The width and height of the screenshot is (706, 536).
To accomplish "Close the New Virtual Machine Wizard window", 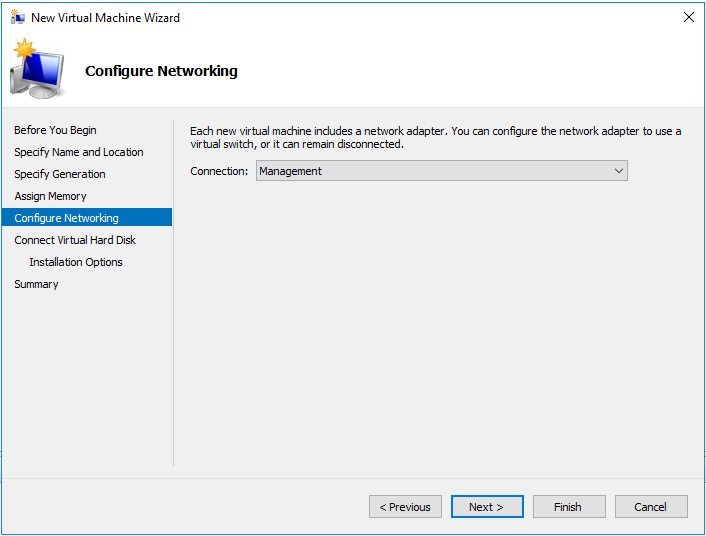I will tap(688, 17).
